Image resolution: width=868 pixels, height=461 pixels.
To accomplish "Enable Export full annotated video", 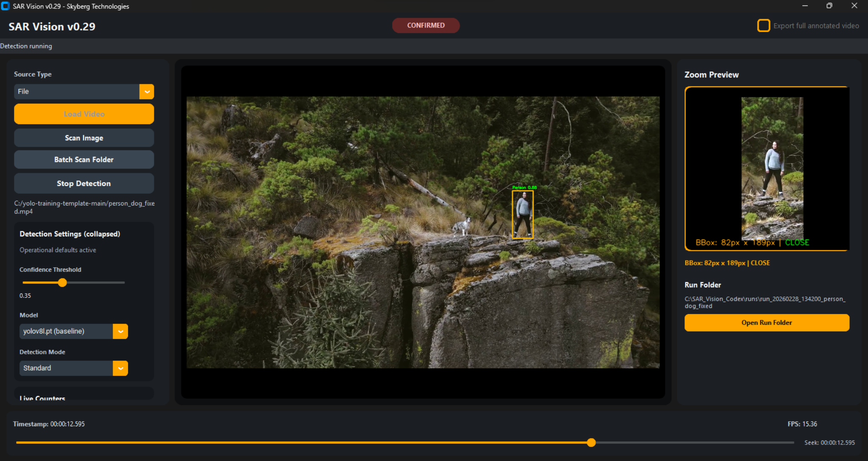I will (764, 25).
